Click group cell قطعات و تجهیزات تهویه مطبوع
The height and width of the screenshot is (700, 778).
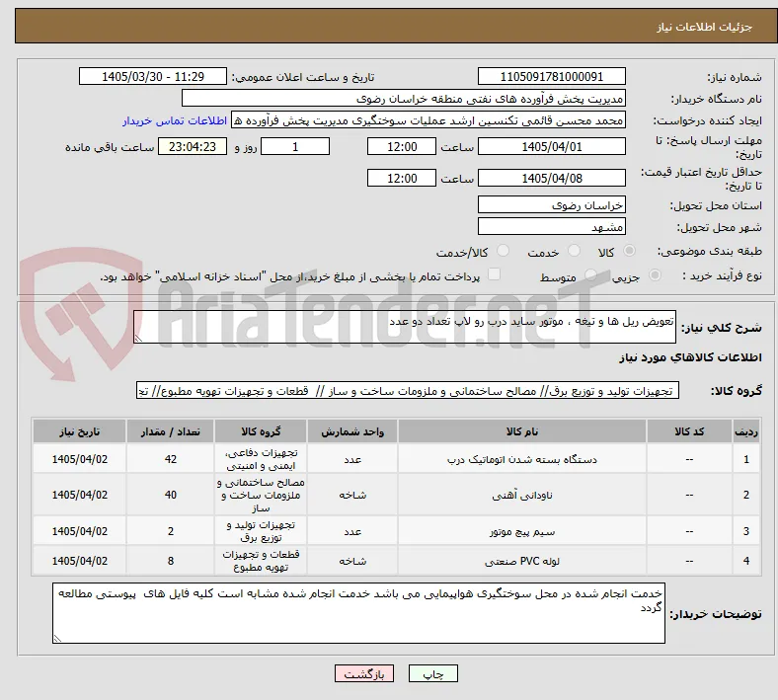[x=261, y=561]
